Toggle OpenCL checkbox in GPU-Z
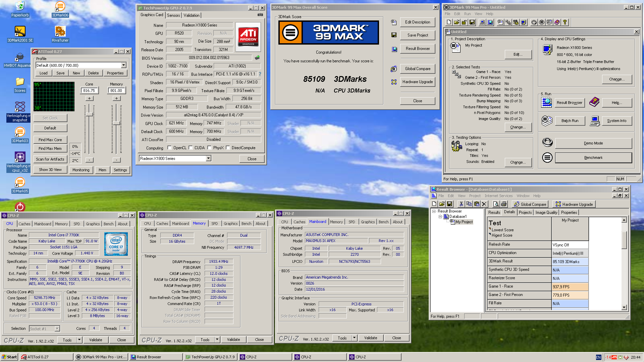 (169, 148)
